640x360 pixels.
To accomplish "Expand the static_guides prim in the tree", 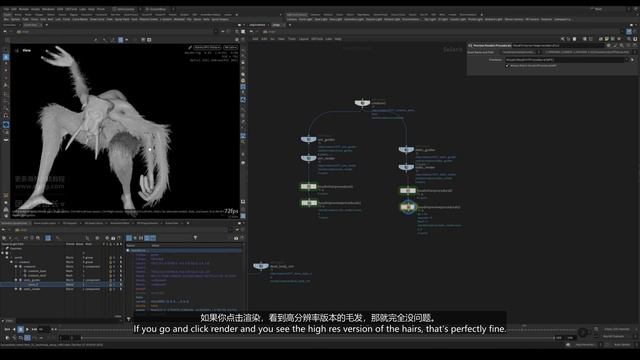I will click(x=16, y=280).
